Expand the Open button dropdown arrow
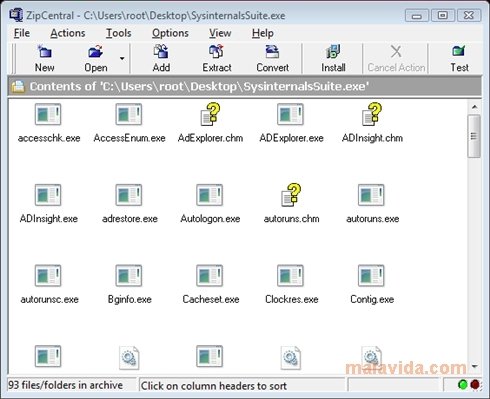 click(122, 59)
